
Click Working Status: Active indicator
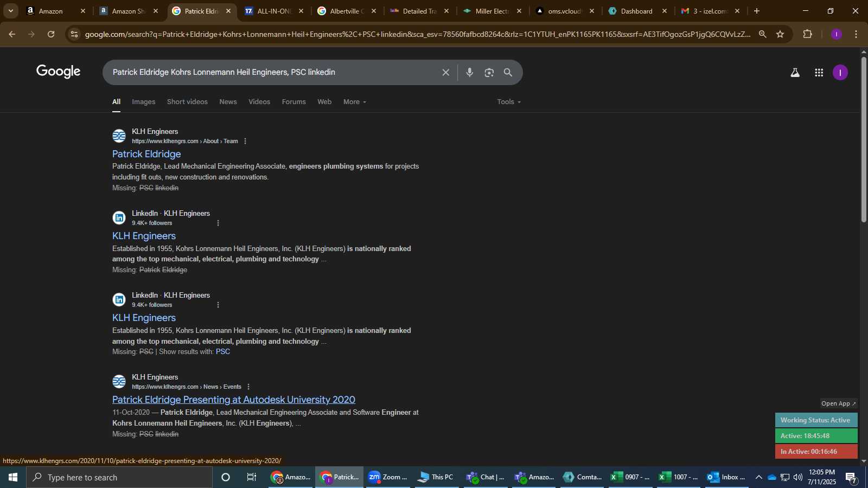pyautogui.click(x=816, y=420)
